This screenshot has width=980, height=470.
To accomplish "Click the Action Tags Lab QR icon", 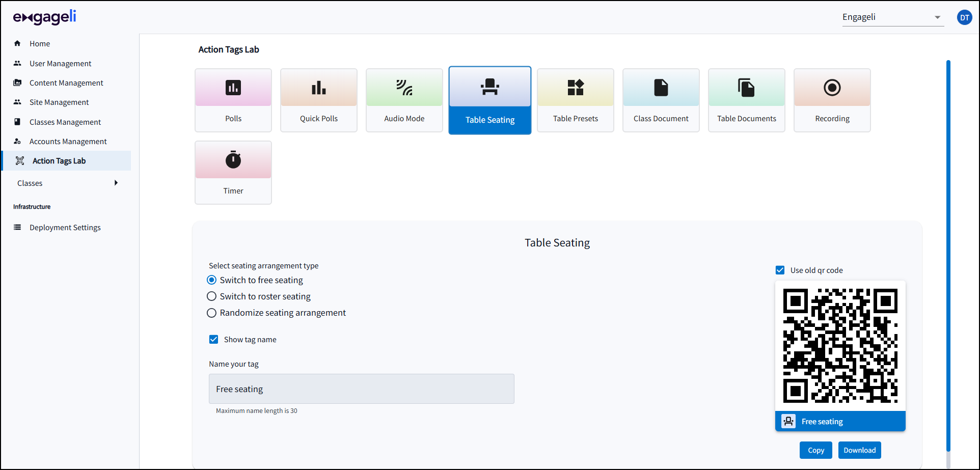I will coord(20,161).
